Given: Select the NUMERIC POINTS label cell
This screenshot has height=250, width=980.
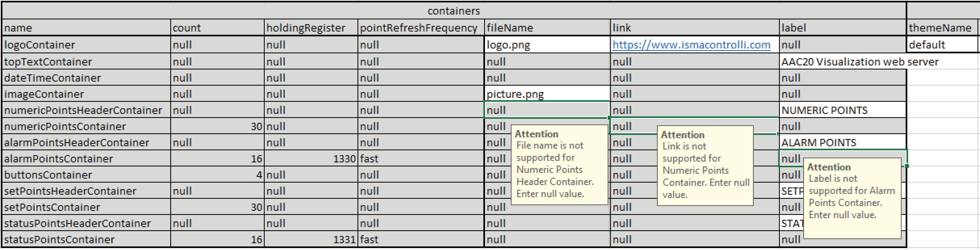Looking at the screenshot, I should click(842, 110).
